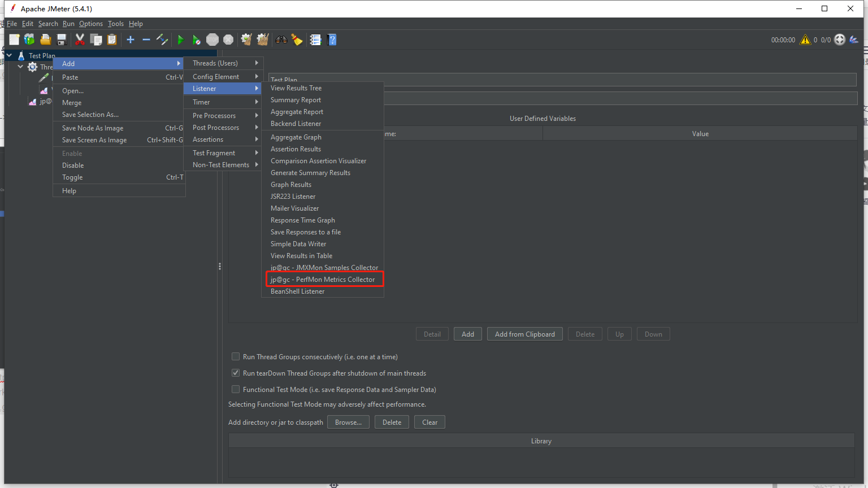Click the Test Plan name input field
The height and width of the screenshot is (488, 868).
coord(562,80)
